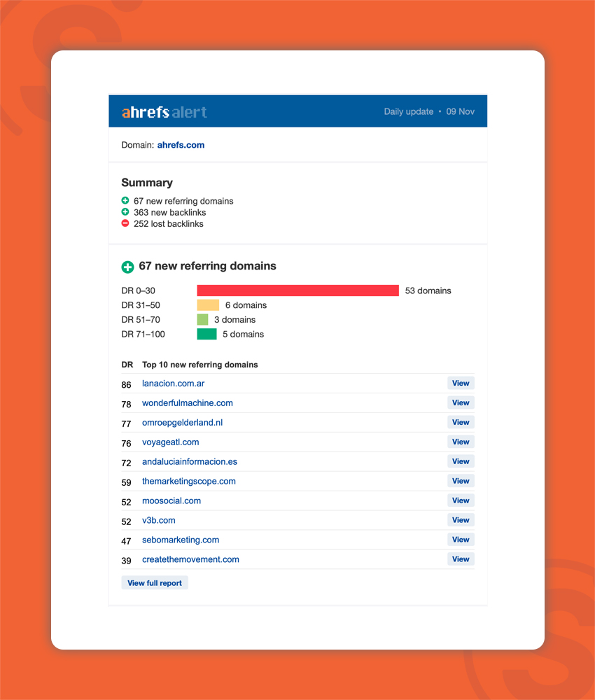Image resolution: width=595 pixels, height=700 pixels.
Task: Click View button for themarketingscope.com
Action: coord(461,481)
